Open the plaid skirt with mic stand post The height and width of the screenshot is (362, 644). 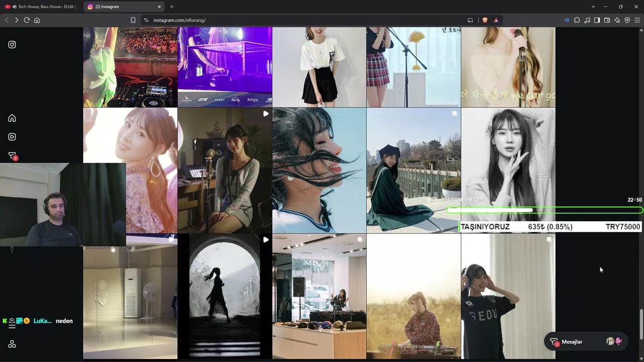[414, 67]
